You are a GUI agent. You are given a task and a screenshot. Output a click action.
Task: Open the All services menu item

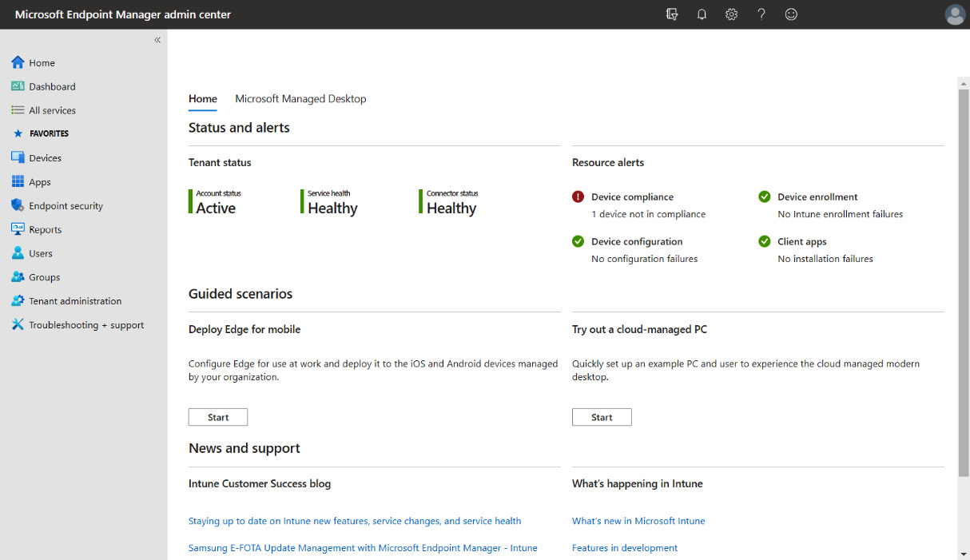[53, 110]
